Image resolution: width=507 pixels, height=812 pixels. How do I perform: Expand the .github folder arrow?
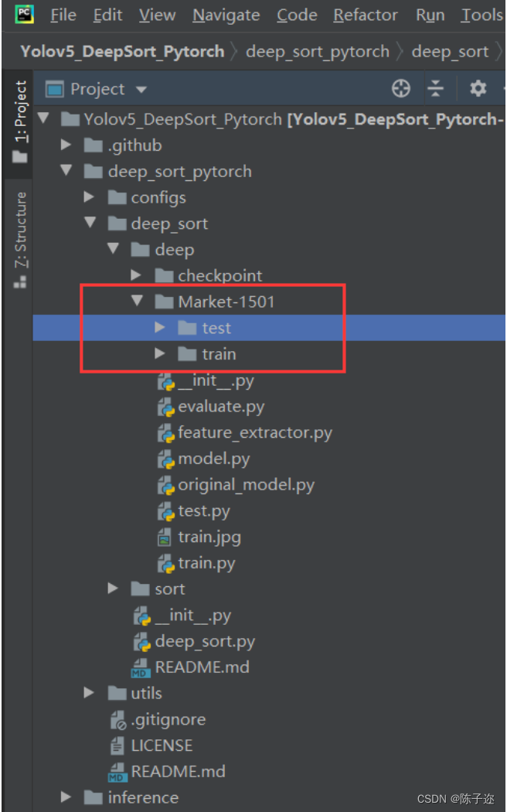tap(66, 145)
